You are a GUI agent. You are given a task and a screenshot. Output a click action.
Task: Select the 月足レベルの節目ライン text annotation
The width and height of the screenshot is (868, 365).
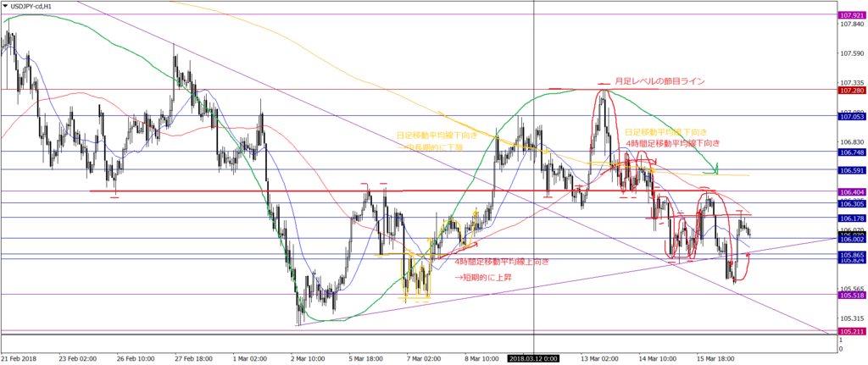pos(659,82)
